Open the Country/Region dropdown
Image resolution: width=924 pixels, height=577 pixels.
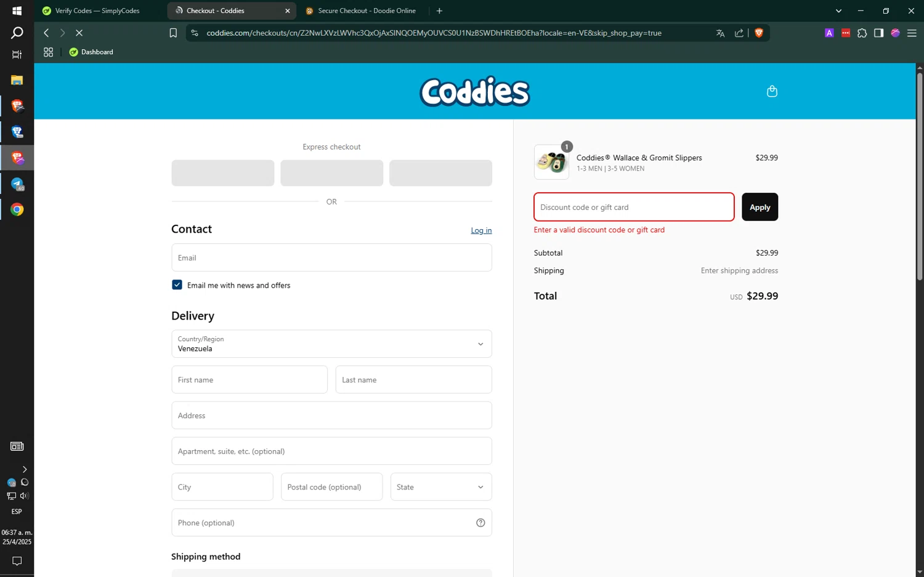tap(331, 344)
